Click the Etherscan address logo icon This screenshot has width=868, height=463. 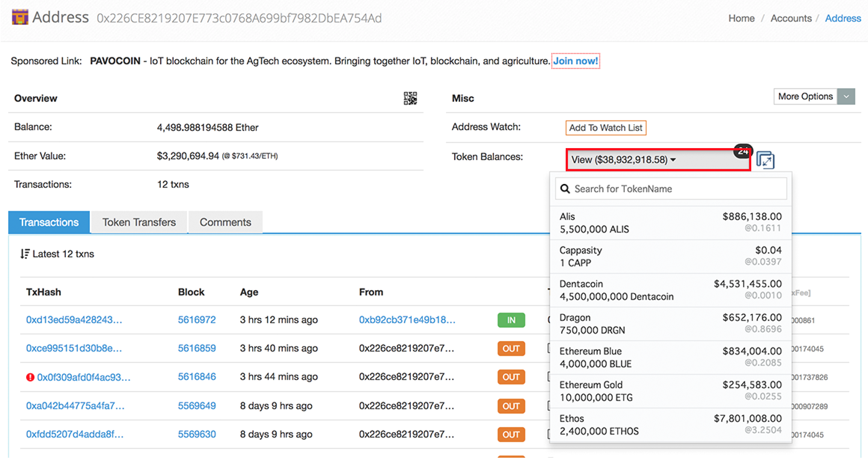[x=20, y=17]
